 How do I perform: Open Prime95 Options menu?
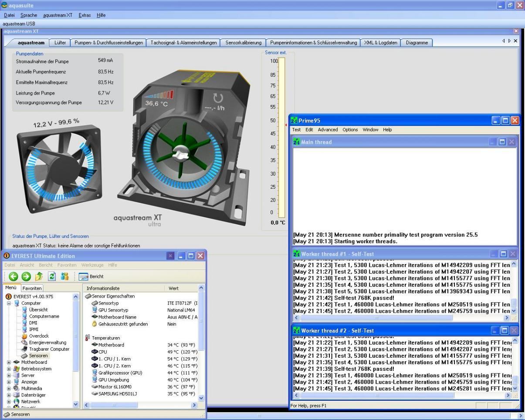click(x=350, y=129)
